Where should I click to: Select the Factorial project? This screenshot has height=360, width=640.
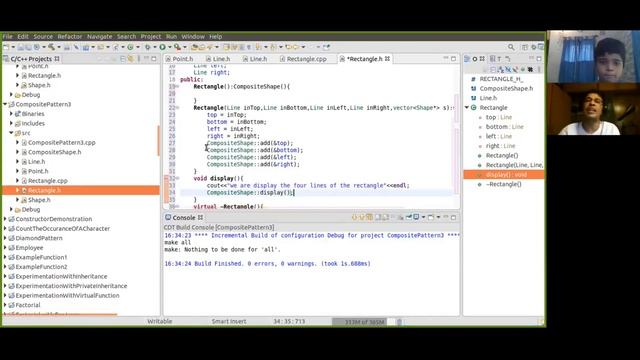(x=28, y=305)
